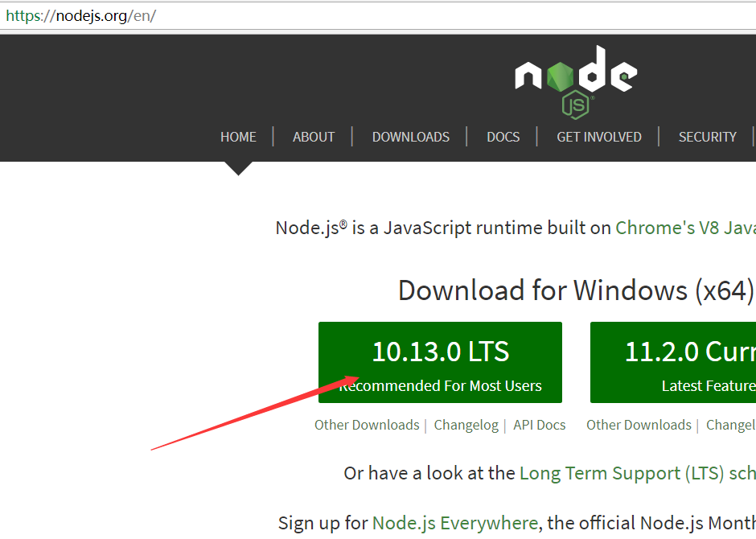
Task: Open the Long Term Support (LTS) schedule link
Action: 637,473
